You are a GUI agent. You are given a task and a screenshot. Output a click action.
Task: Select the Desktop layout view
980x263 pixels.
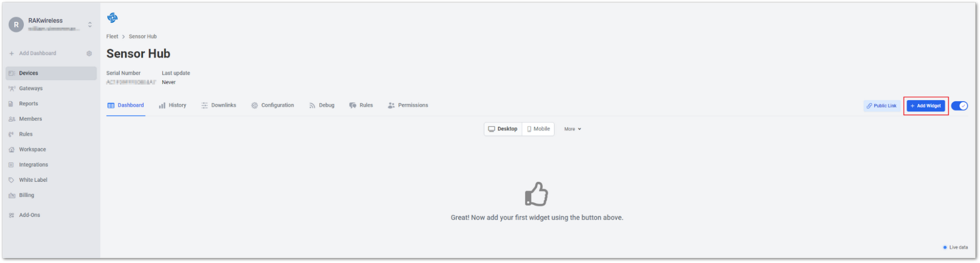coord(503,129)
